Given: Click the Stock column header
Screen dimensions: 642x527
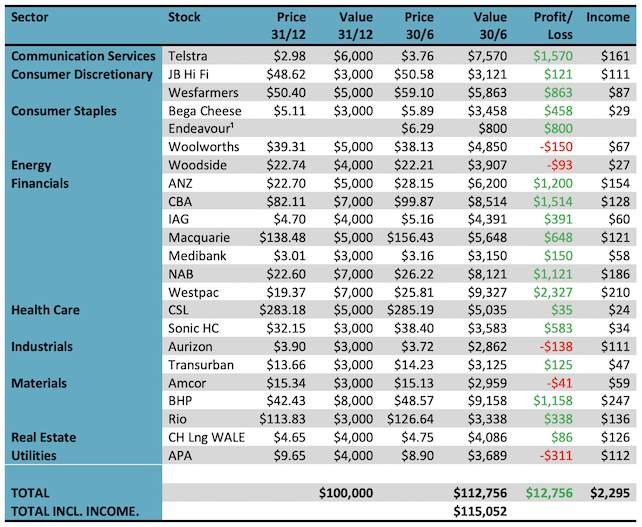Looking at the screenshot, I should tap(185, 18).
